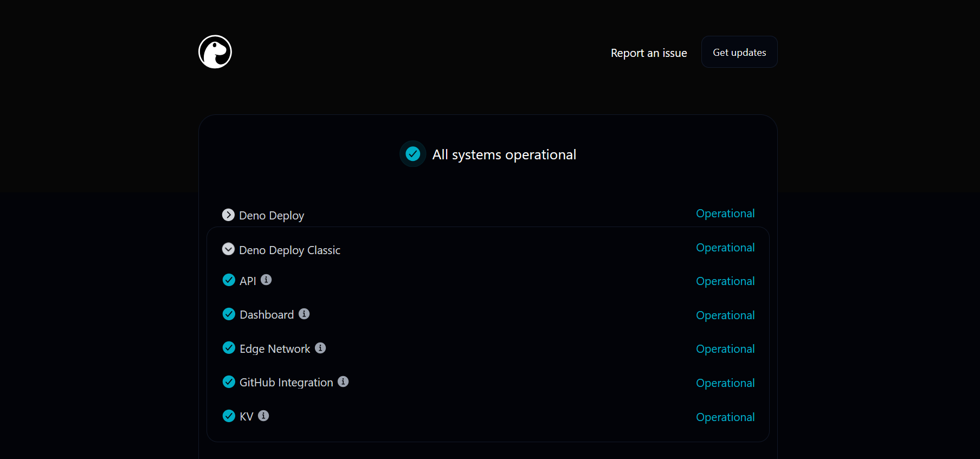Image resolution: width=980 pixels, height=459 pixels.
Task: Click Operational status in GitHub Integration row
Action: (725, 383)
